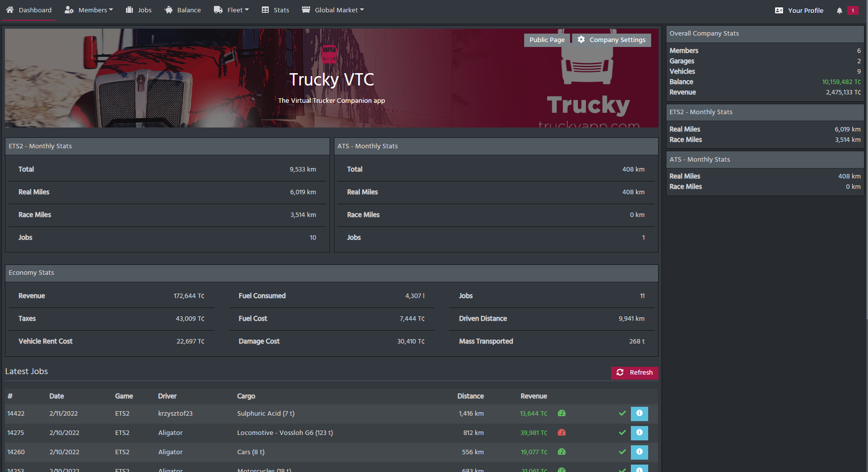
Task: Click the green speed gauge icon for job 14422
Action: [x=562, y=413]
